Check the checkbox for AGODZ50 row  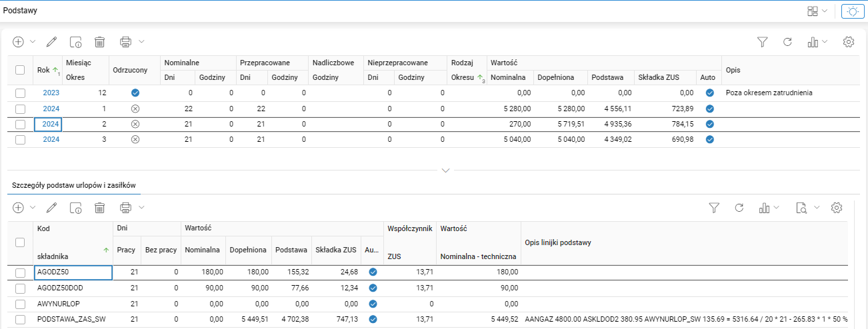point(21,272)
